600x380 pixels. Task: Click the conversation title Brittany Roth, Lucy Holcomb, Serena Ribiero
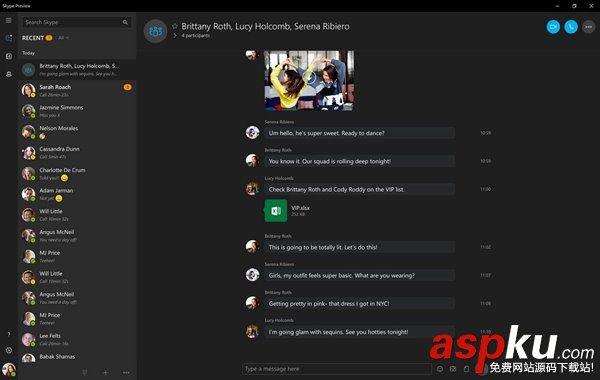coord(265,26)
